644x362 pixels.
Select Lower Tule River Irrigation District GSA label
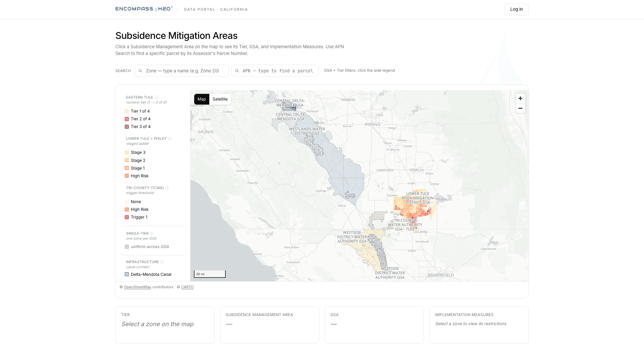[x=418, y=198]
